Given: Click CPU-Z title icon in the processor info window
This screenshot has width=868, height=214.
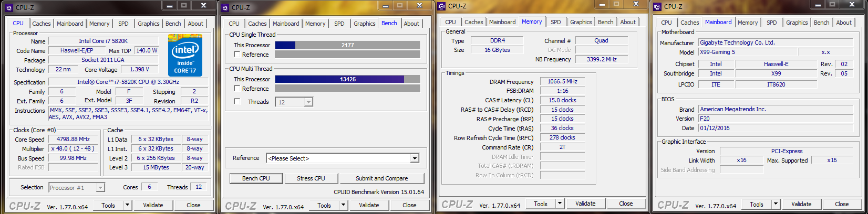Looking at the screenshot, I should (9, 7).
